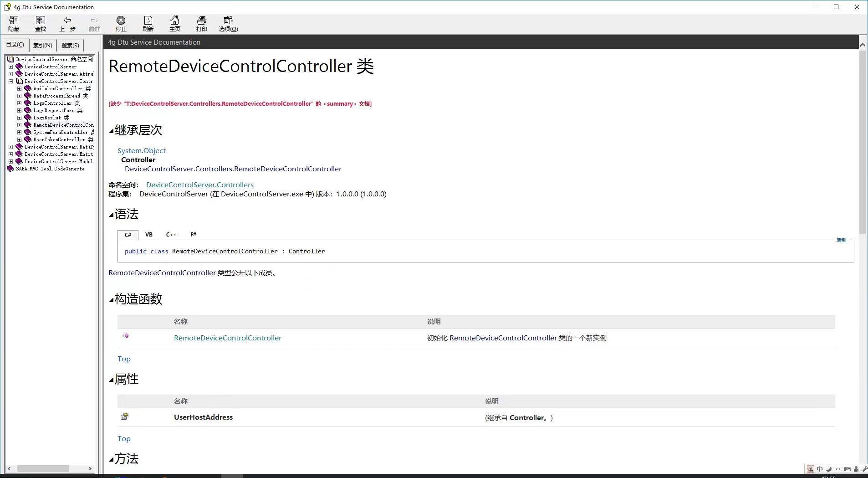This screenshot has height=478, width=868.
Task: Expand the ApiTokenController tree node
Action: (x=19, y=88)
